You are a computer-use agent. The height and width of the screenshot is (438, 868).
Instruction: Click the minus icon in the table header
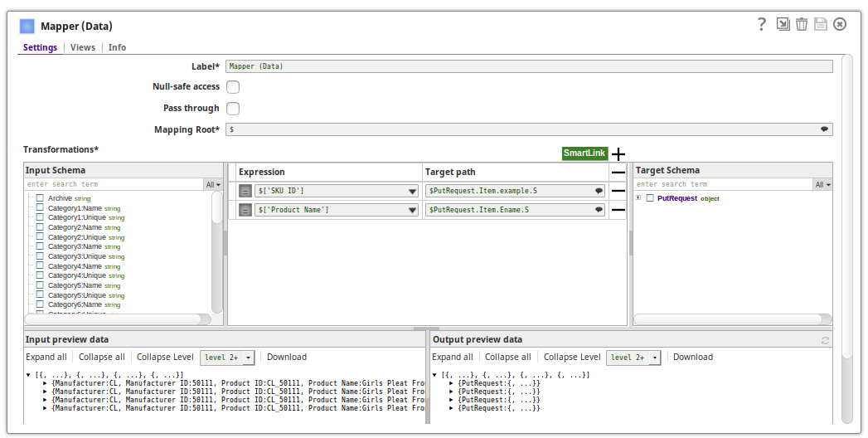pos(618,173)
